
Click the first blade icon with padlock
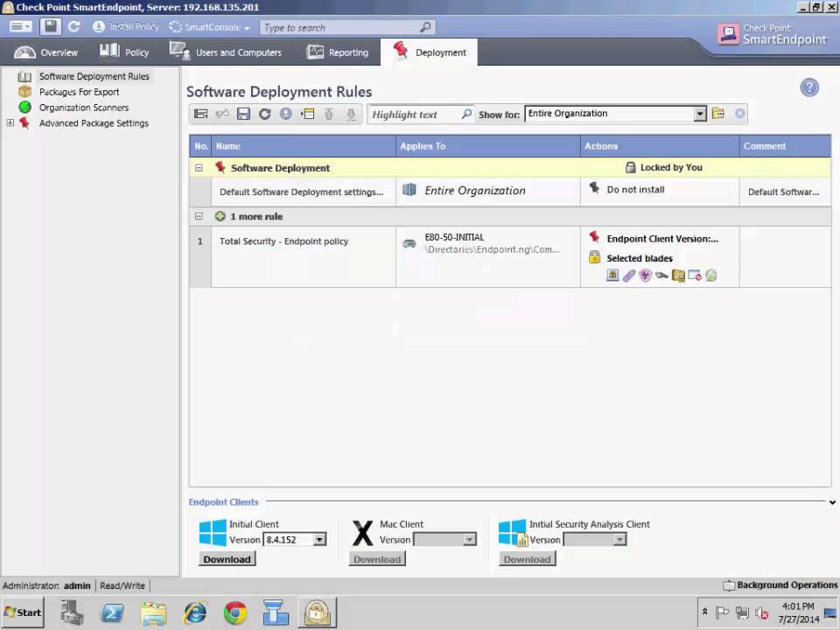612,276
